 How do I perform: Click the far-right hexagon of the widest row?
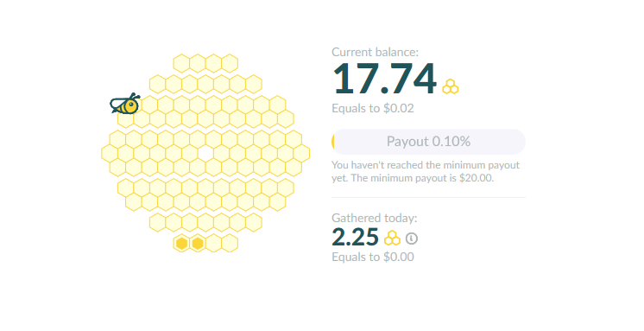(301, 153)
